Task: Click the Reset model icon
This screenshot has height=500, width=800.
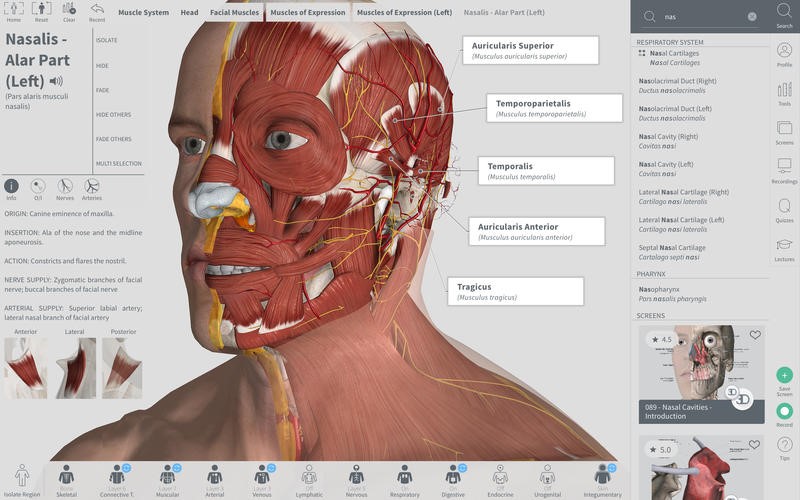Action: click(41, 10)
